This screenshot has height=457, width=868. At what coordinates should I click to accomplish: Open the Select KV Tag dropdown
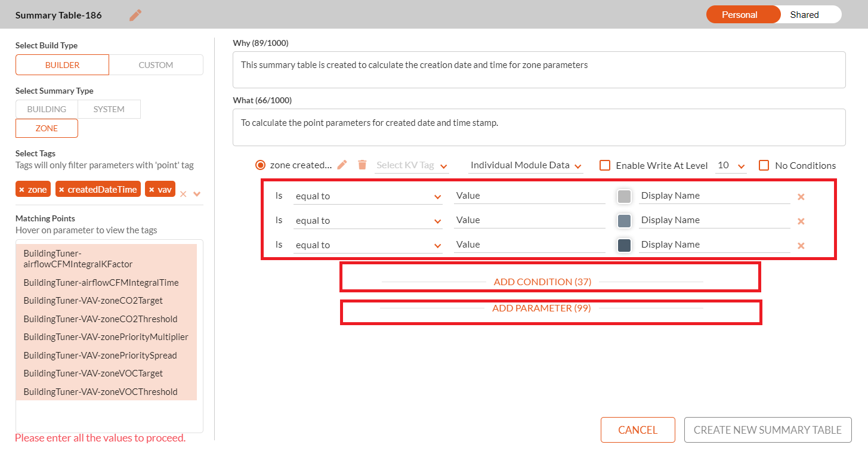[412, 165]
